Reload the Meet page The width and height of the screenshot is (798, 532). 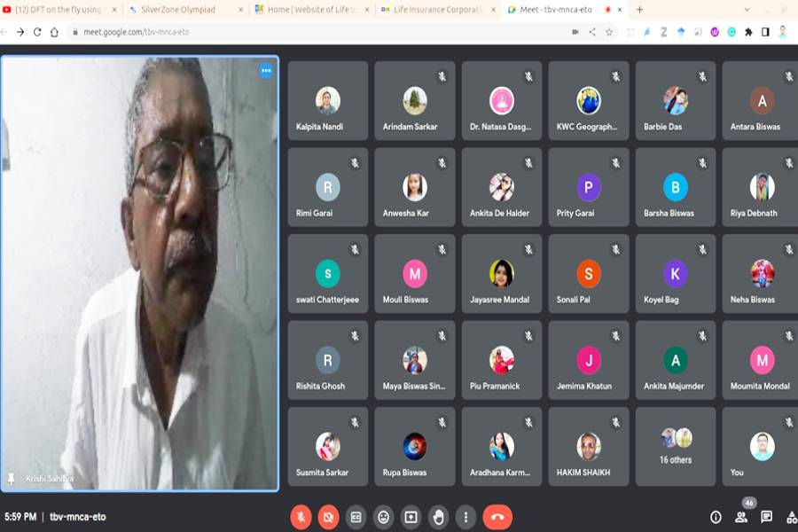[37, 32]
